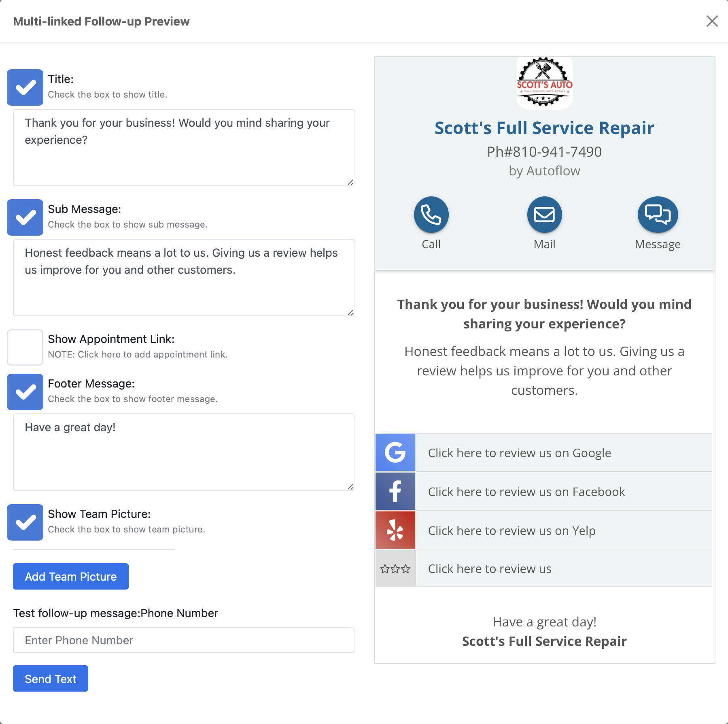This screenshot has height=724, width=728.
Task: Click the footer 'Scott's Full Service Repair' bold text
Action: pyautogui.click(x=544, y=641)
